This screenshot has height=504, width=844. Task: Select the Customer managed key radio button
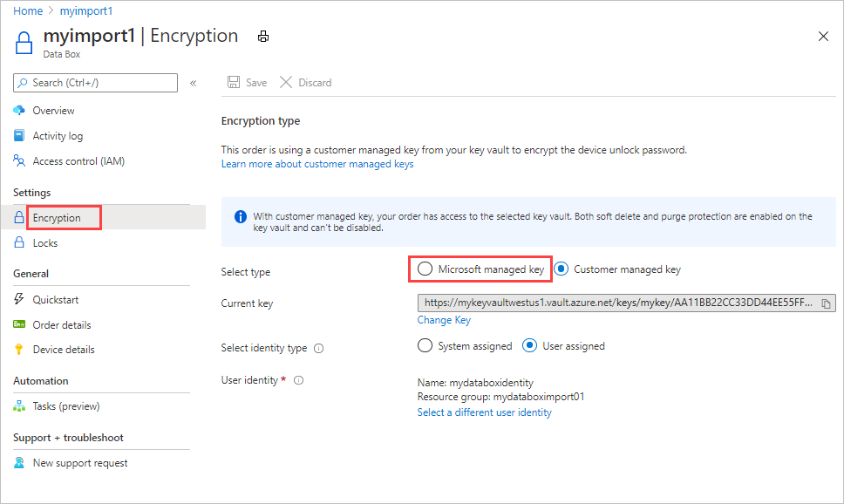point(562,269)
